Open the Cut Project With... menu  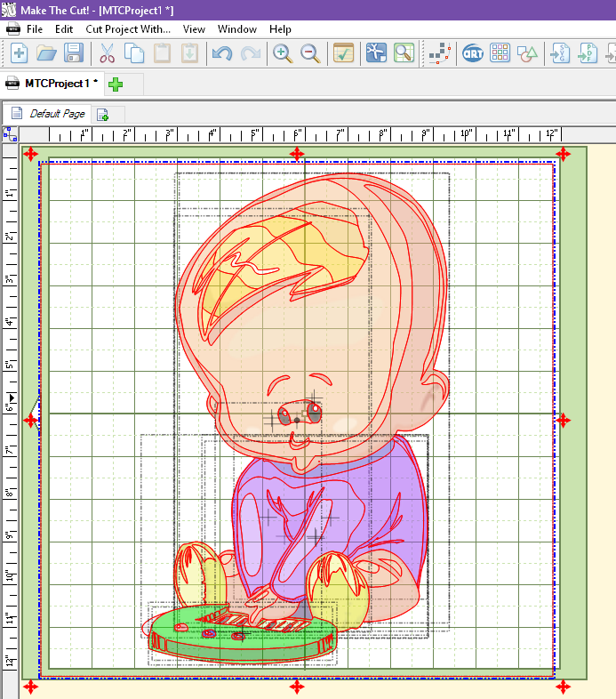click(x=128, y=29)
